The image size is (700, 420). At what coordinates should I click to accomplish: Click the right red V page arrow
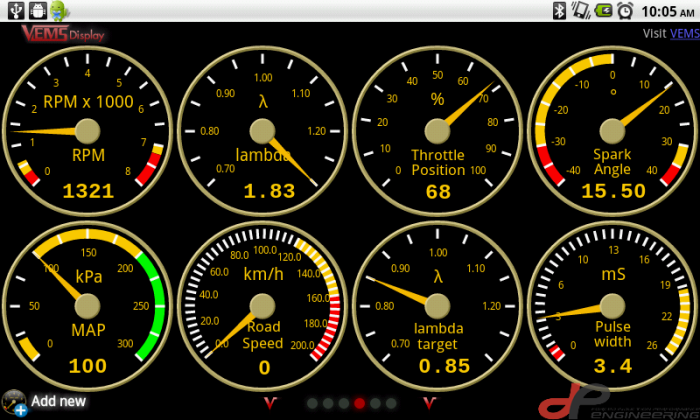[x=431, y=402]
